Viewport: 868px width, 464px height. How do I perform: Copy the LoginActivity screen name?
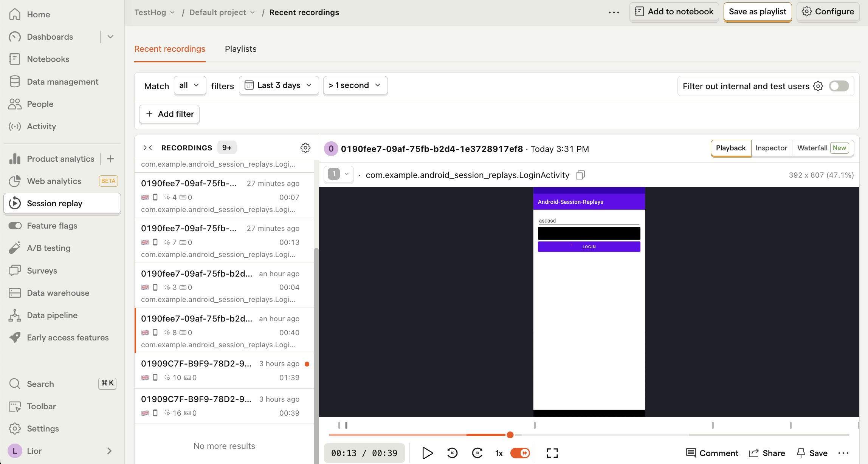click(580, 175)
